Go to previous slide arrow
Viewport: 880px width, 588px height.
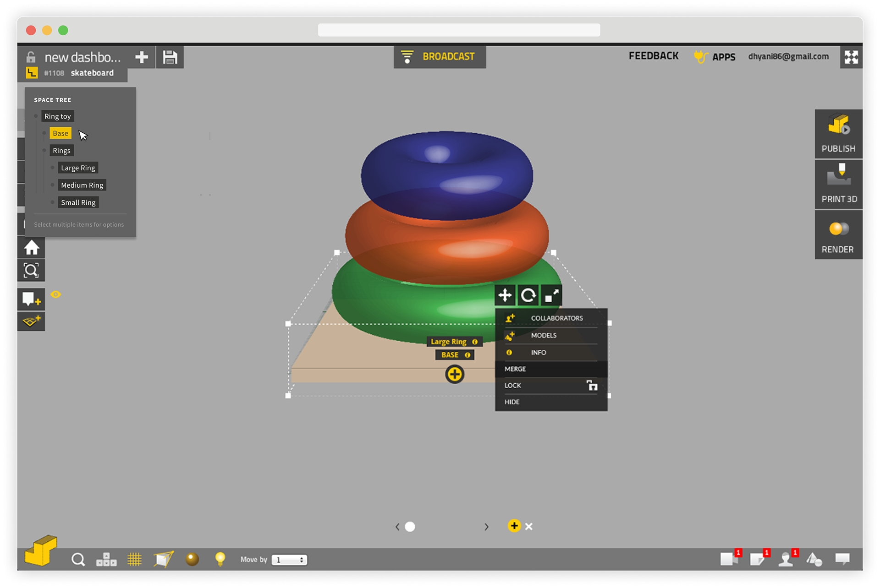coord(397,527)
